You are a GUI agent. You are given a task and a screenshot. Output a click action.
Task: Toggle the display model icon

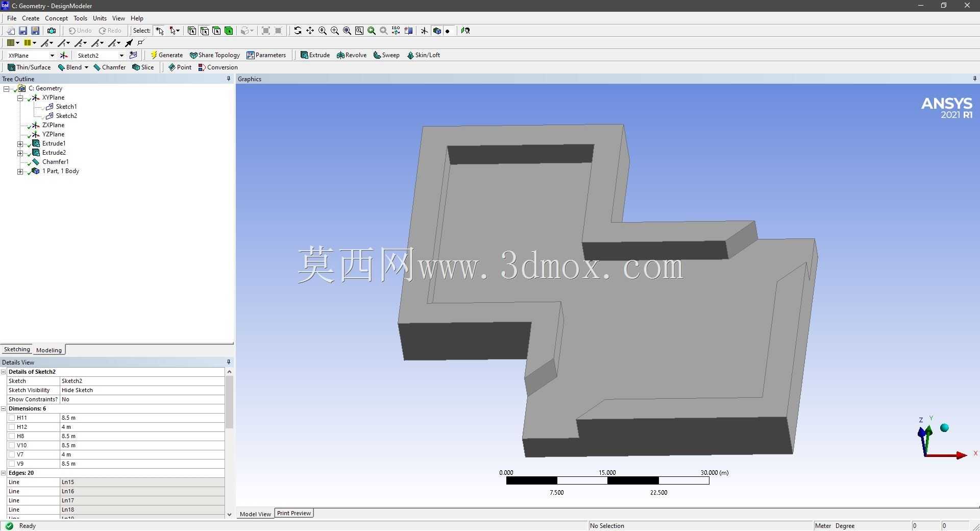click(437, 31)
